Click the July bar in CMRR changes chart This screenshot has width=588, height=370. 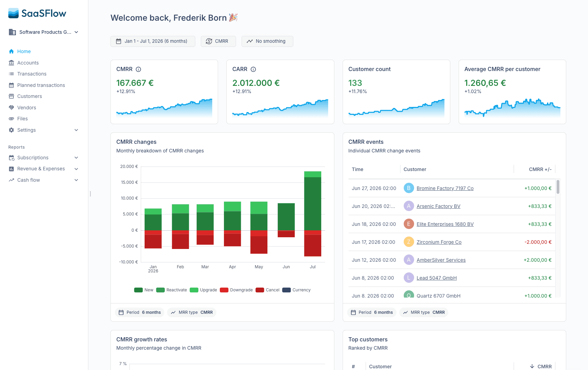(313, 214)
